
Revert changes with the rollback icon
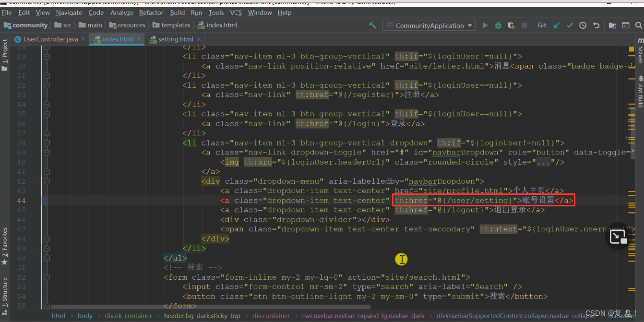596,25
